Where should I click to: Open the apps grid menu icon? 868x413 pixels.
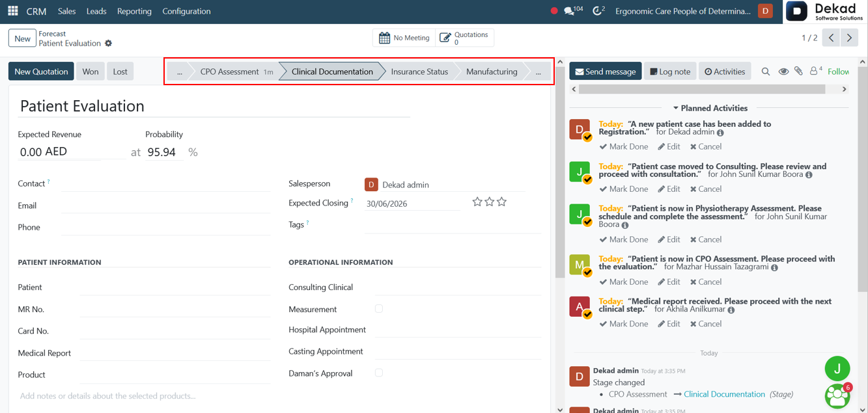[x=12, y=11]
